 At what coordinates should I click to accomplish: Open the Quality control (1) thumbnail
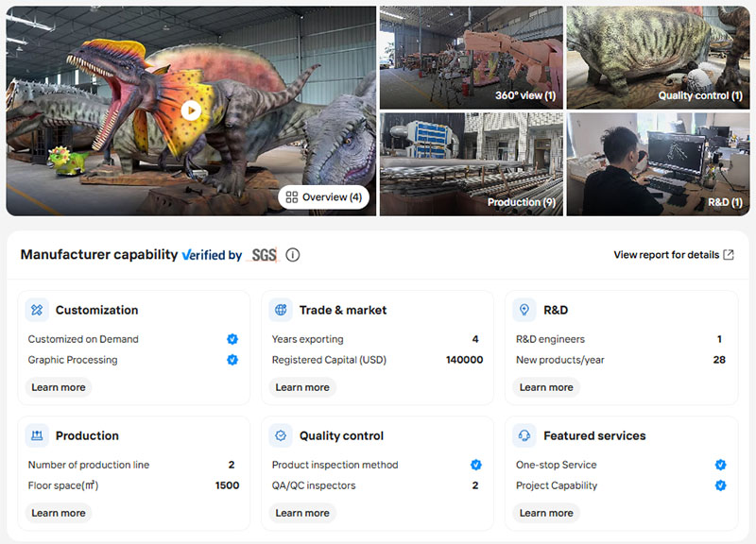click(x=658, y=58)
